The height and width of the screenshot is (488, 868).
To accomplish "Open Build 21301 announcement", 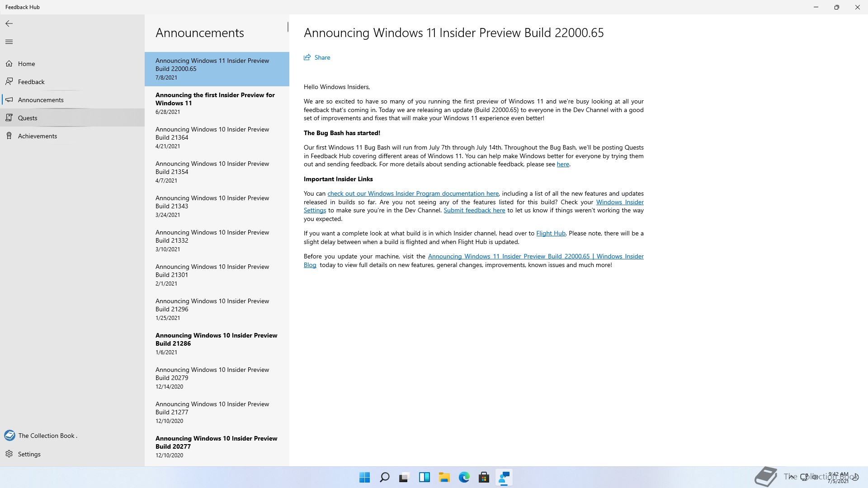I will (217, 275).
